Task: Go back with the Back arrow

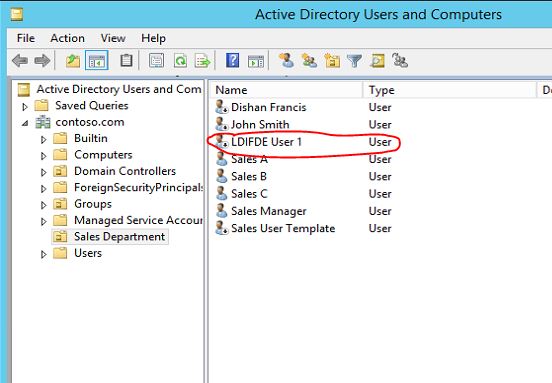Action: pos(20,61)
